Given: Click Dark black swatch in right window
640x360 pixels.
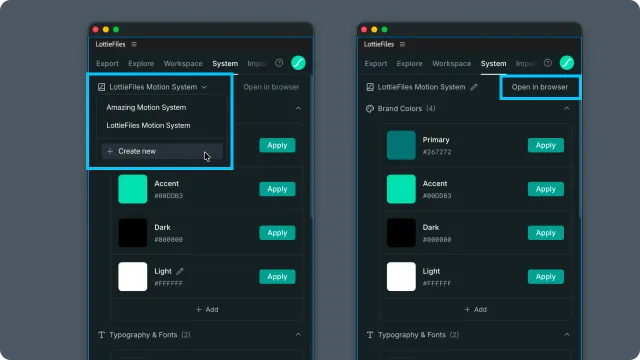Looking at the screenshot, I should click(401, 233).
